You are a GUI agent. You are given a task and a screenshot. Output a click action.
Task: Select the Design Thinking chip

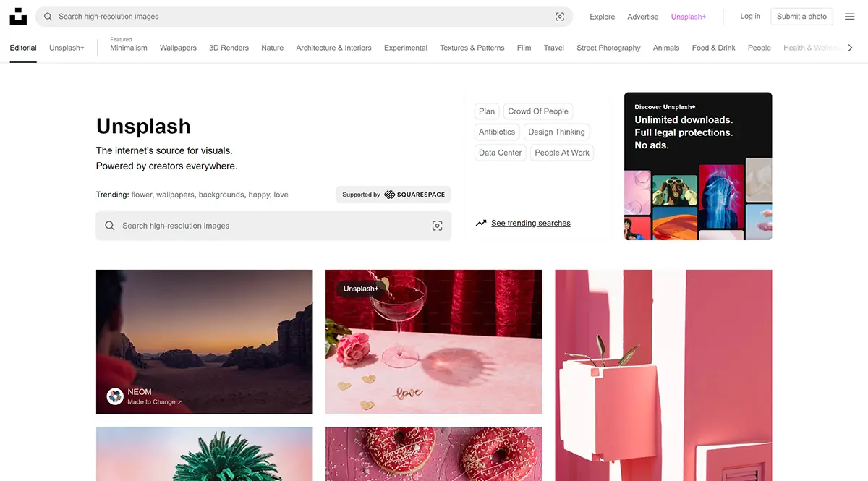[x=556, y=132]
